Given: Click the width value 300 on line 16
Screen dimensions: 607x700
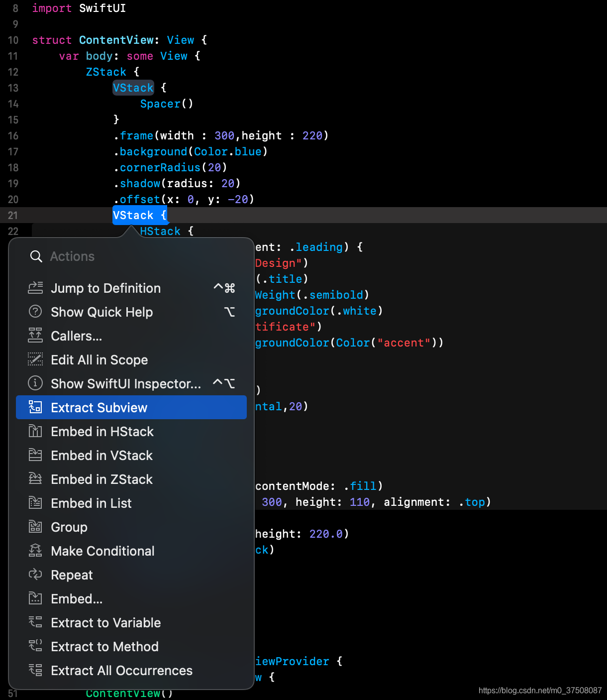Looking at the screenshot, I should click(224, 135).
